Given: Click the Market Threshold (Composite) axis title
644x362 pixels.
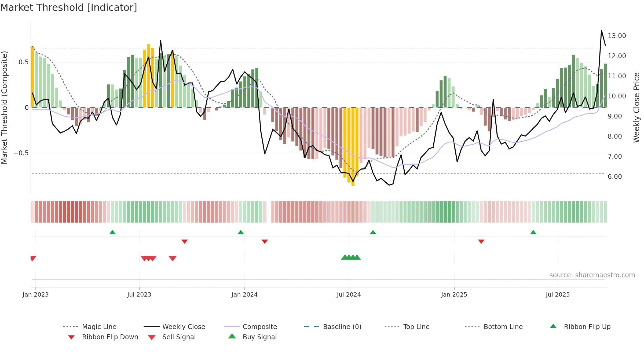Looking at the screenshot, I should point(4,107).
